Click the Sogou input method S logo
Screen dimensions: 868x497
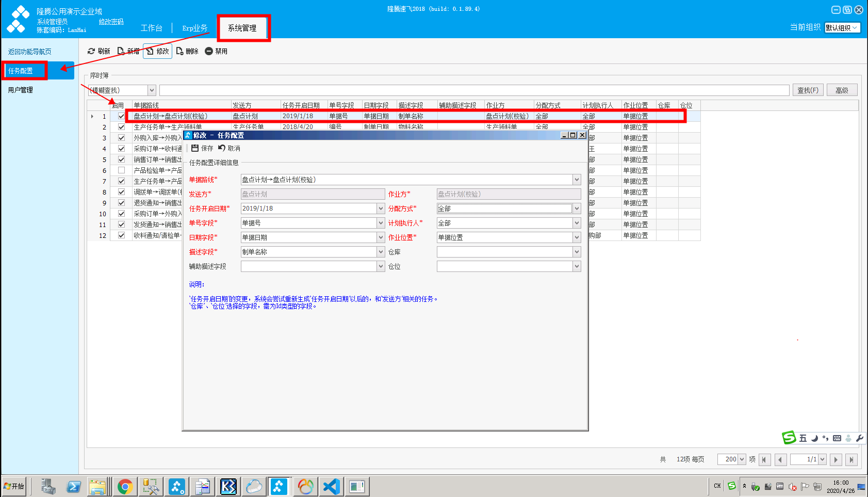[789, 438]
